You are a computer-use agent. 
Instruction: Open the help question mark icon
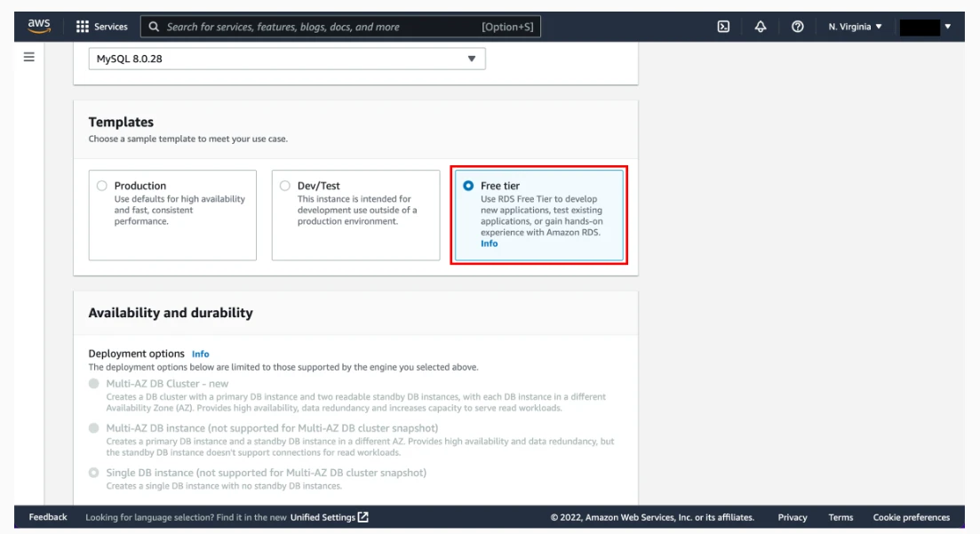click(x=798, y=27)
